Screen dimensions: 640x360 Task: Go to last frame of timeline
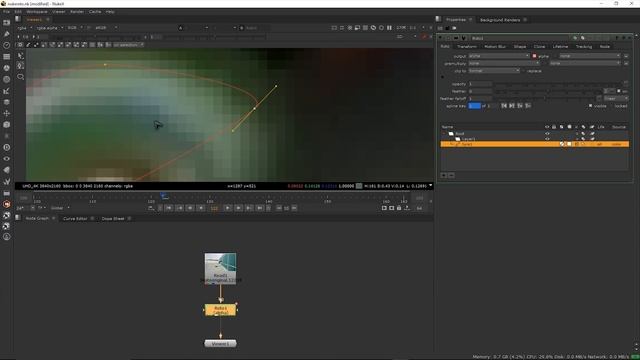click(260, 208)
